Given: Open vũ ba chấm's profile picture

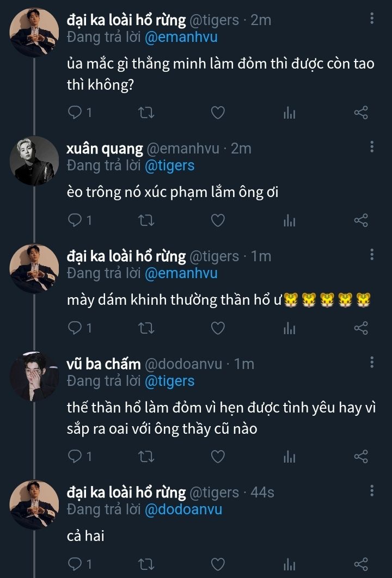Looking at the screenshot, I should click(x=34, y=376).
